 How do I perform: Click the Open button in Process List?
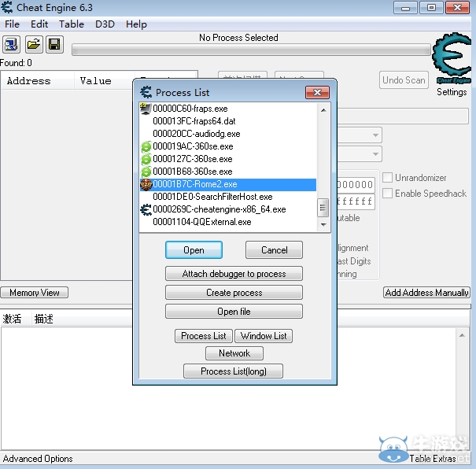click(x=194, y=249)
